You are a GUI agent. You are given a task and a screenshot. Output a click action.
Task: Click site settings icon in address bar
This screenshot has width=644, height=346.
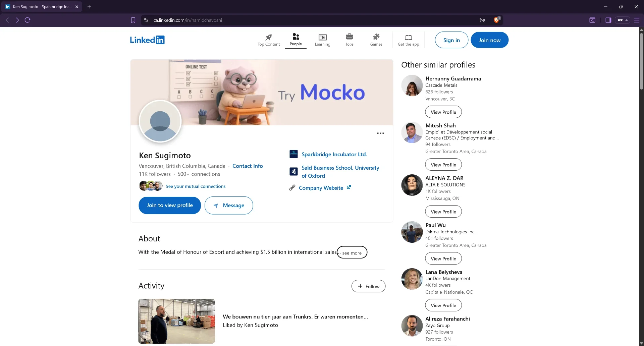click(146, 20)
